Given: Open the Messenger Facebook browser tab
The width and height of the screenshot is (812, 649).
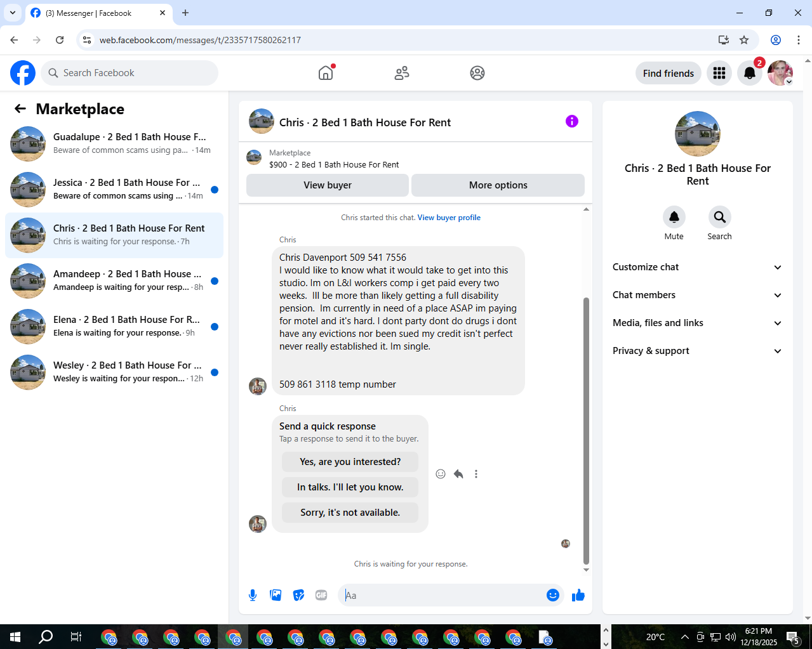Looking at the screenshot, I should point(98,13).
